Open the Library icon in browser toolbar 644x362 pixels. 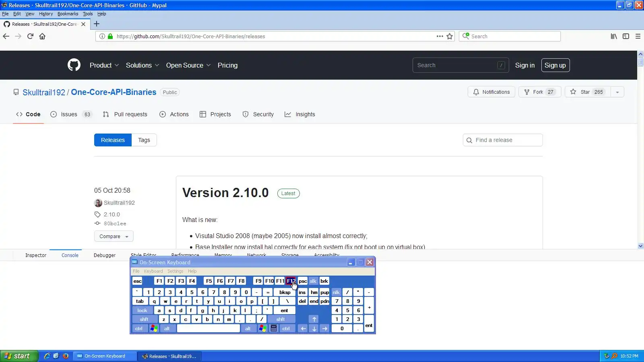pos(614,36)
